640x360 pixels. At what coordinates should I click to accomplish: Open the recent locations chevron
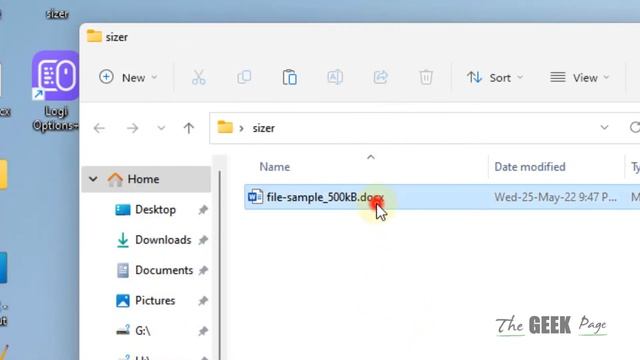[161, 128]
